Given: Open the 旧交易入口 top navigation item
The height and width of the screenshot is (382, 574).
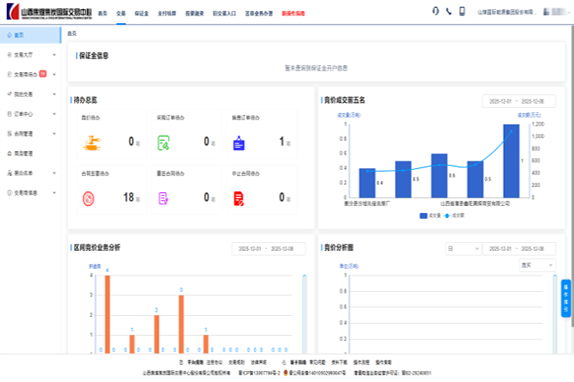Looking at the screenshot, I should pyautogui.click(x=224, y=14).
